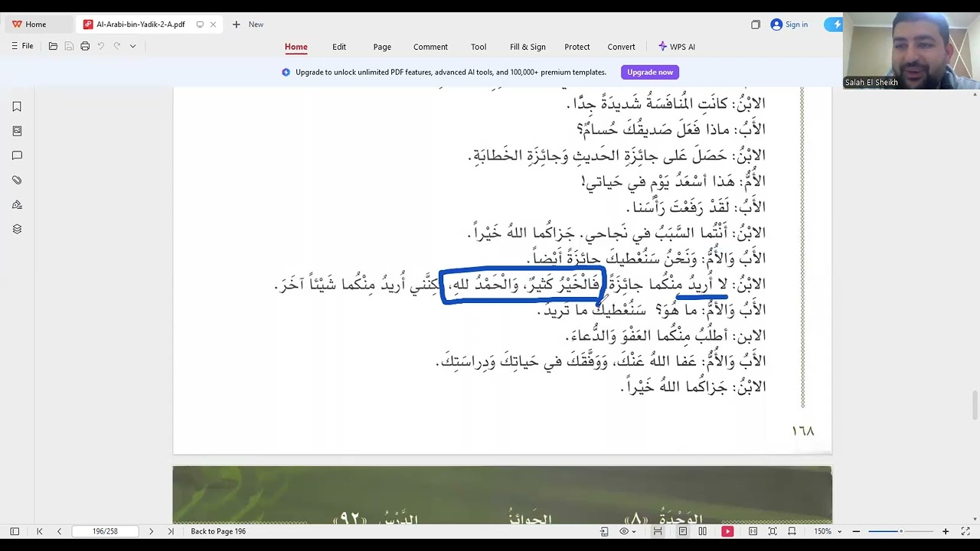Click page number ١٦٨ in the document
The image size is (980, 551).
coord(803,432)
